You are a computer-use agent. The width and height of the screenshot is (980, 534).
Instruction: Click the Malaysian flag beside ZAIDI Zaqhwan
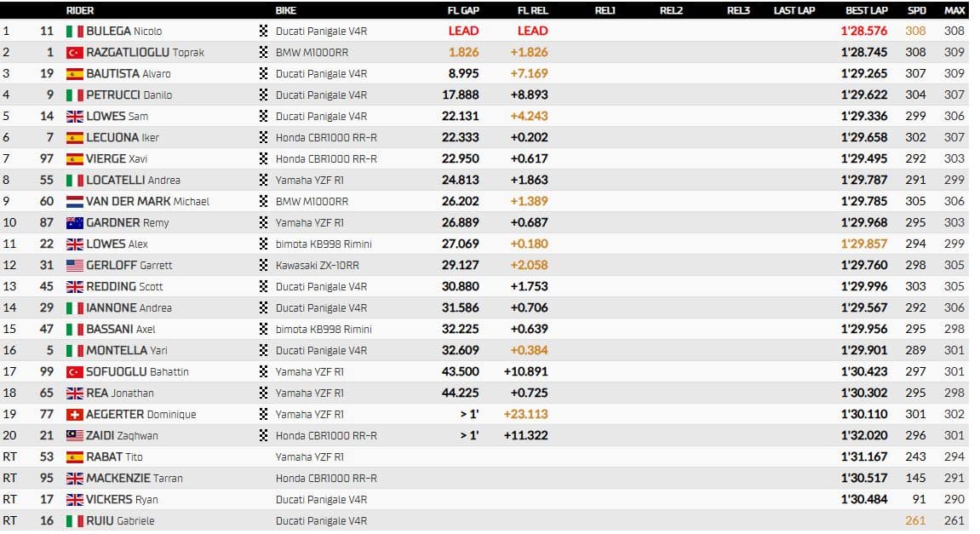[x=74, y=436]
